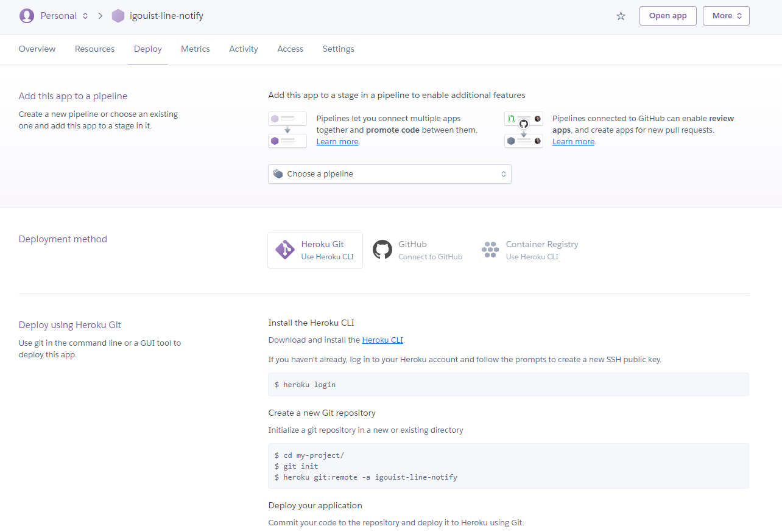
Task: Click the git init command line
Action: tap(296, 466)
